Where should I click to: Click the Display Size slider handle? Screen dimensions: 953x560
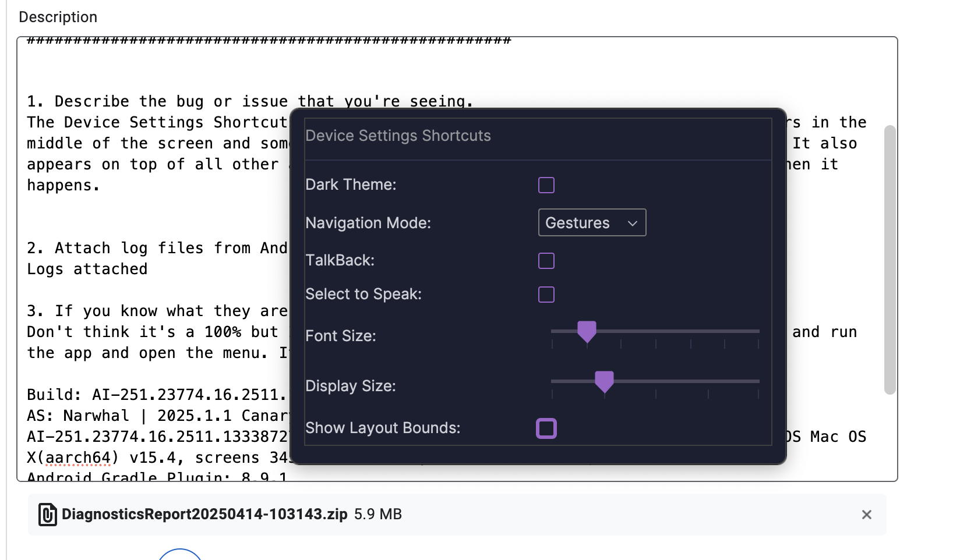point(604,381)
